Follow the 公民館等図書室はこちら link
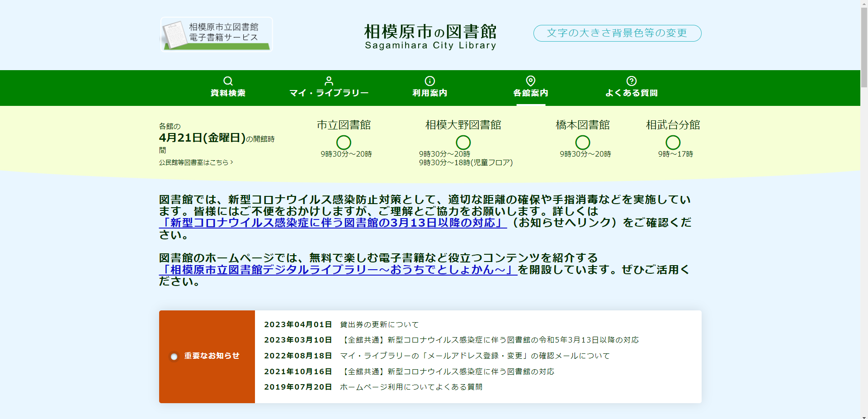 196,162
